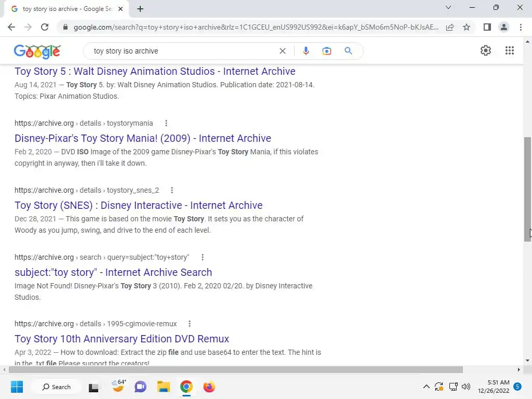Open the Chrome three-dot menu
The height and width of the screenshot is (399, 532).
point(521,27)
